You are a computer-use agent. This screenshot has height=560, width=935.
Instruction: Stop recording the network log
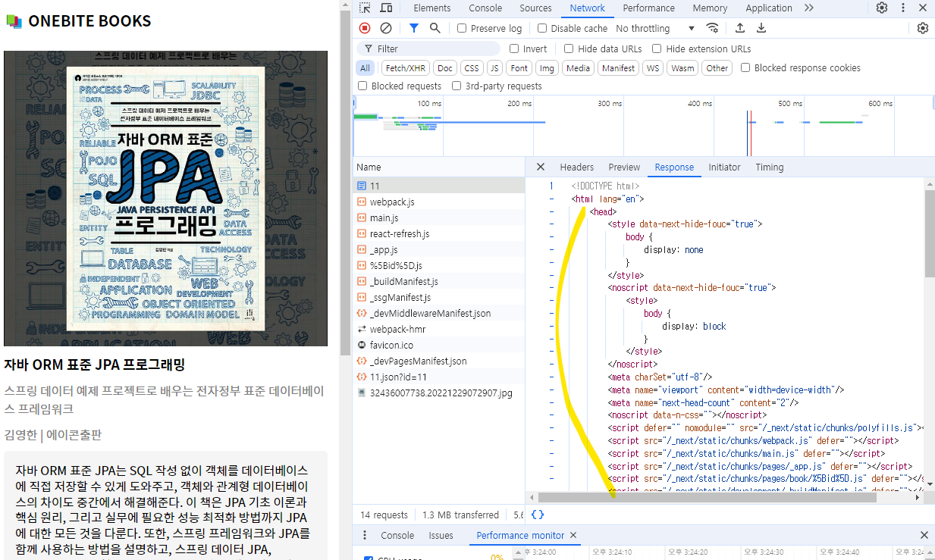(x=365, y=28)
